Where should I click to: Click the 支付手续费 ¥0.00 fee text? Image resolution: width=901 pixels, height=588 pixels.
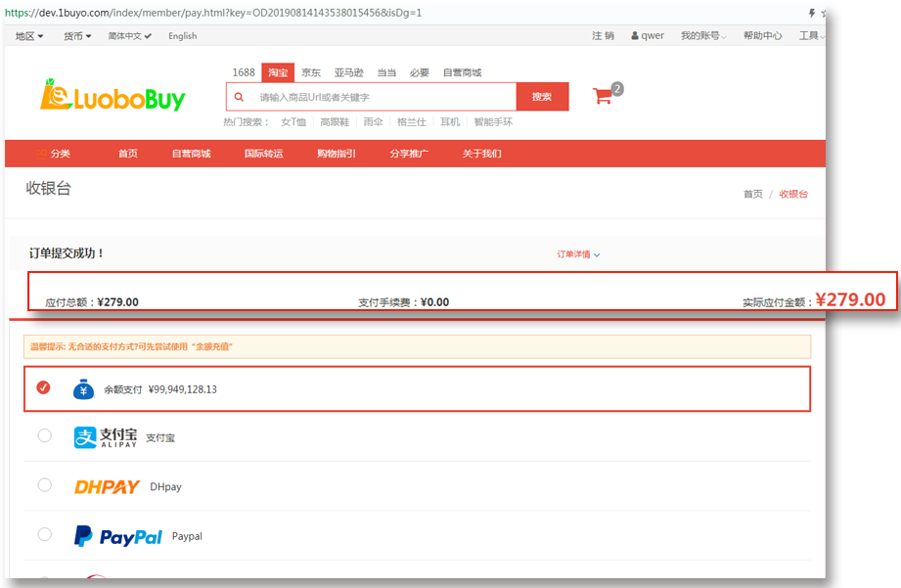click(x=404, y=302)
